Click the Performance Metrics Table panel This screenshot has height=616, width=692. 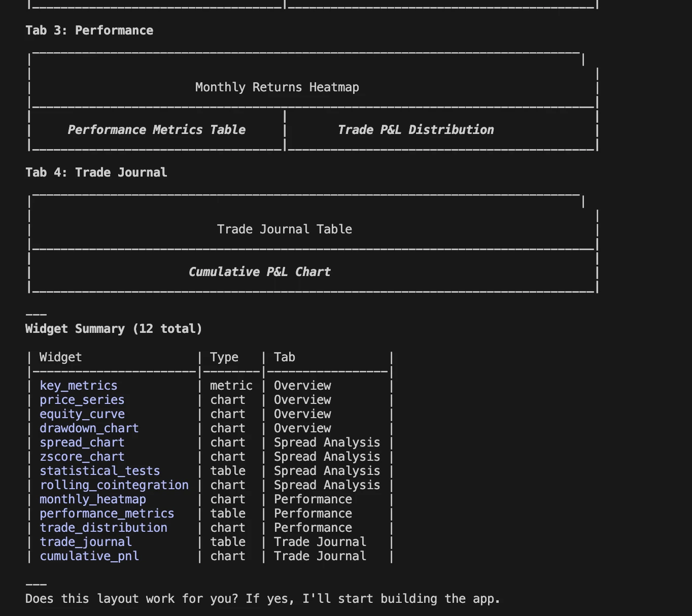[x=157, y=130]
